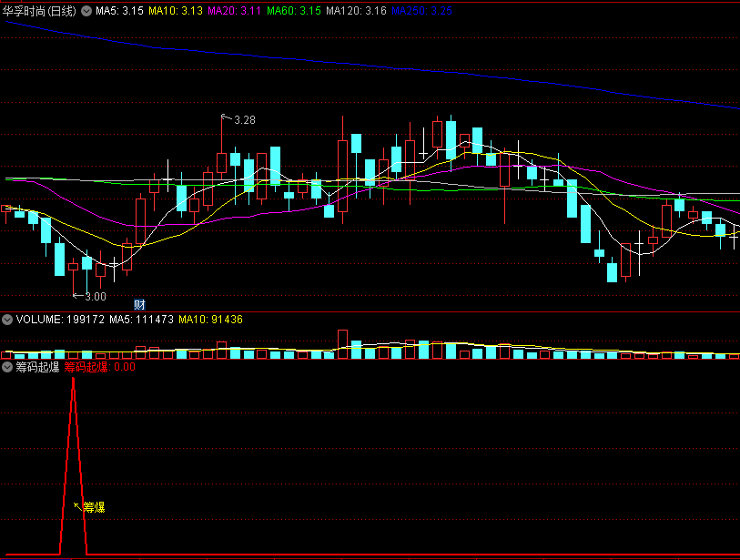Screen dimensions: 740x560
Task: Click the volume MA5: 111473 label
Action: [142, 320]
